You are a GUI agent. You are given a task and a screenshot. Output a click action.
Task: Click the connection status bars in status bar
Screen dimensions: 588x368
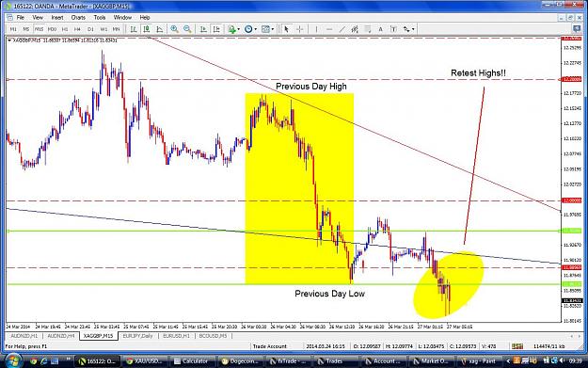point(517,346)
